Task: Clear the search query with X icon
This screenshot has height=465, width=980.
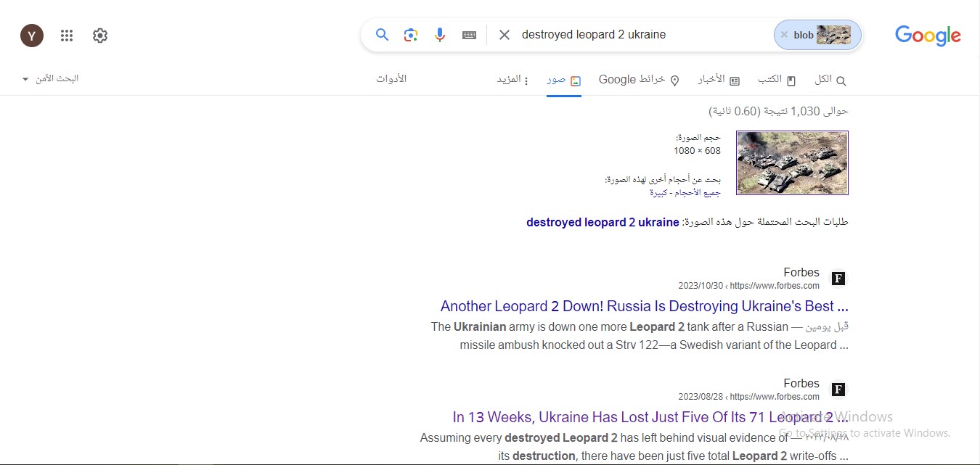Action: point(505,35)
